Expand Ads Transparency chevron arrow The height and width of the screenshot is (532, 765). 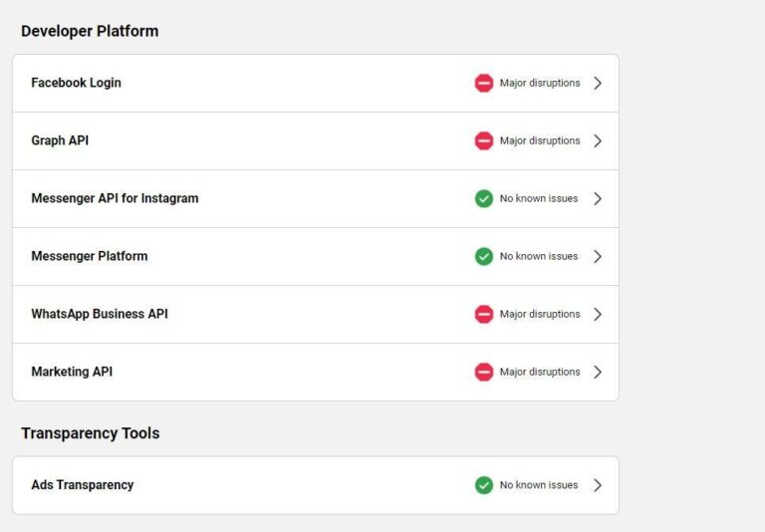tap(598, 485)
